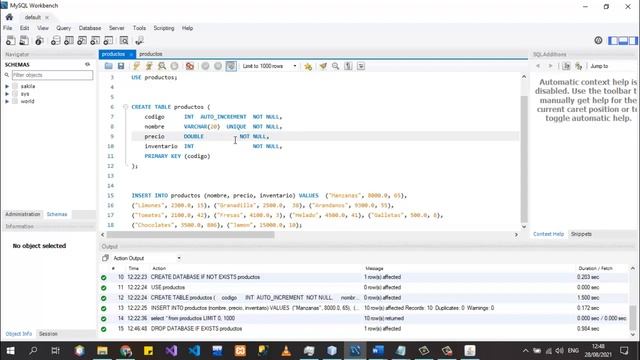640x360 pixels.
Task: Toggle word wrapping in editor
Action: coord(361,66)
